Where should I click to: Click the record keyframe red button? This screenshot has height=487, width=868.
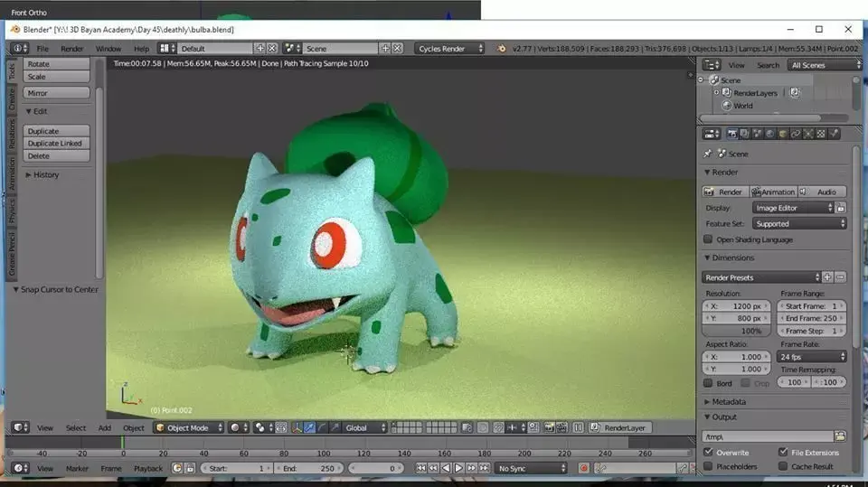583,468
